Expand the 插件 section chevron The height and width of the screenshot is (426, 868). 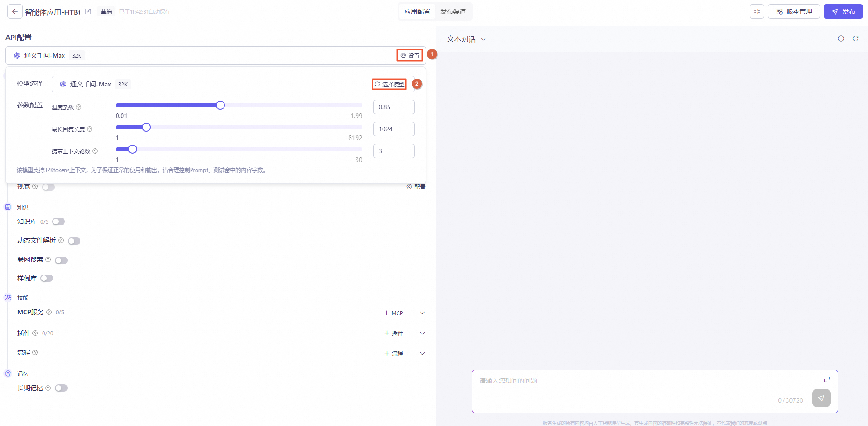pos(422,333)
